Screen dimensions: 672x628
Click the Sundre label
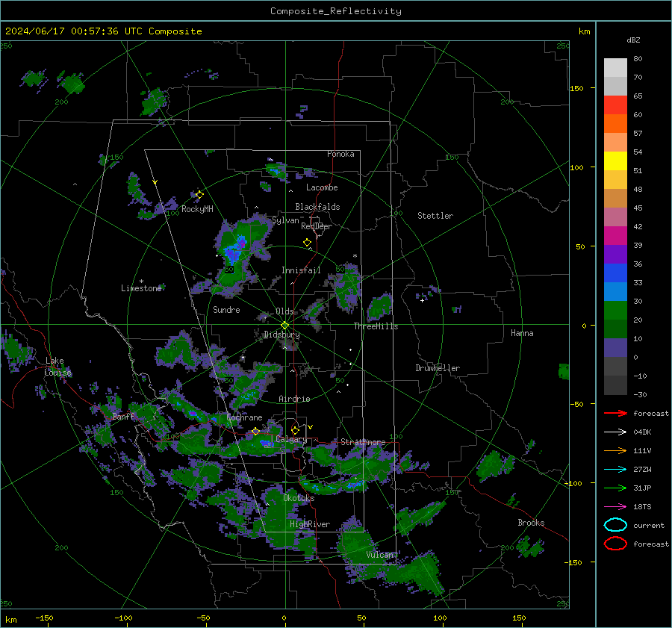[226, 309]
